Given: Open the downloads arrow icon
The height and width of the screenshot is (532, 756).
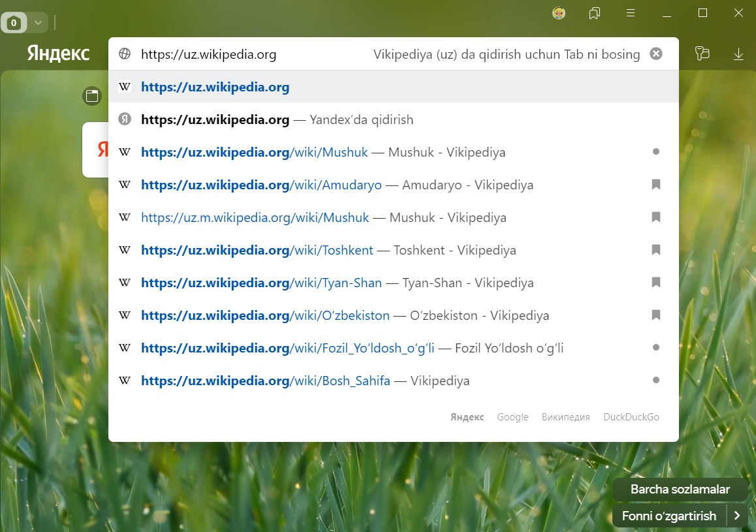Looking at the screenshot, I should (738, 54).
